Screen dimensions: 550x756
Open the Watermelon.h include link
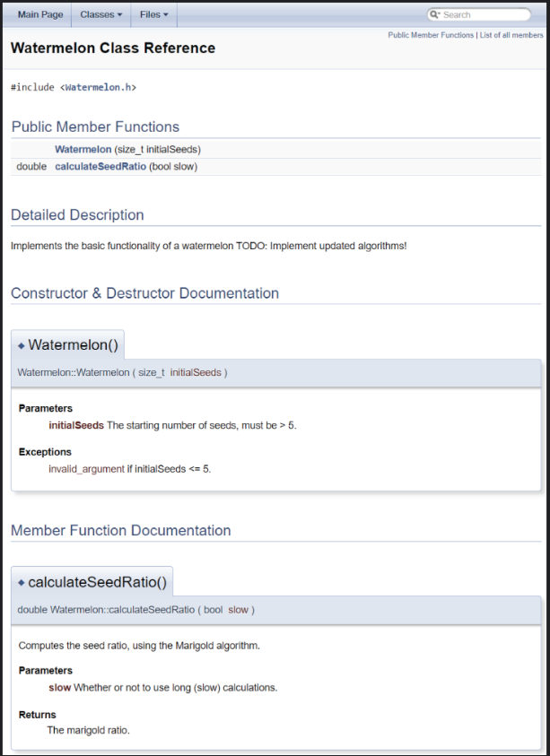click(98, 87)
